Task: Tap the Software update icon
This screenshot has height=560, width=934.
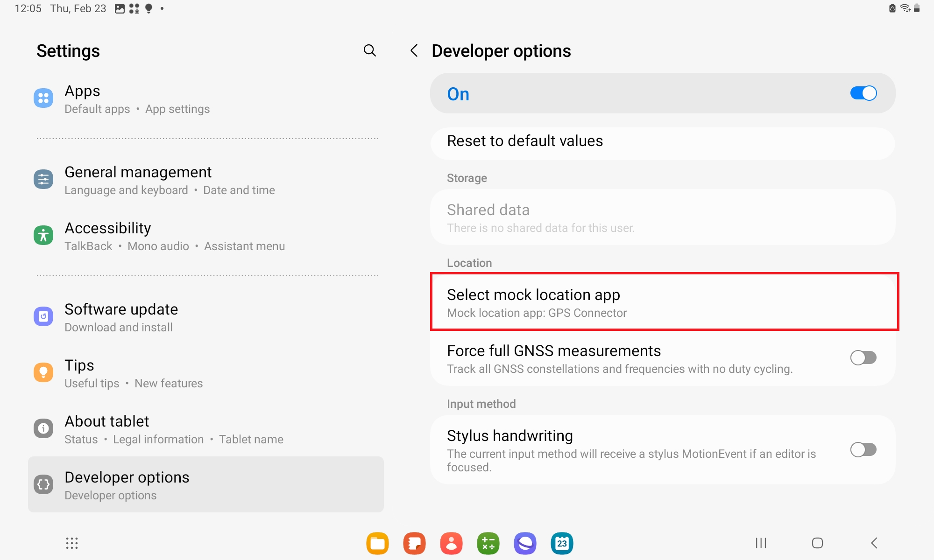Action: 43,317
